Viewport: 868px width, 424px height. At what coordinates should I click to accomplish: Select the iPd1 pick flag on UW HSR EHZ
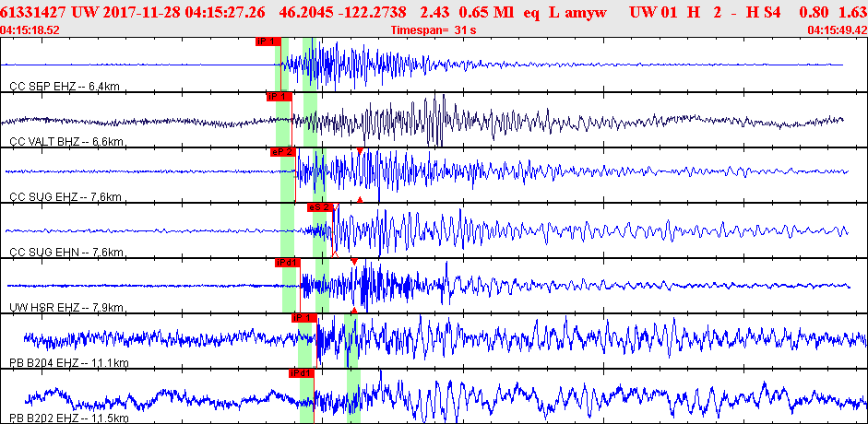287,263
